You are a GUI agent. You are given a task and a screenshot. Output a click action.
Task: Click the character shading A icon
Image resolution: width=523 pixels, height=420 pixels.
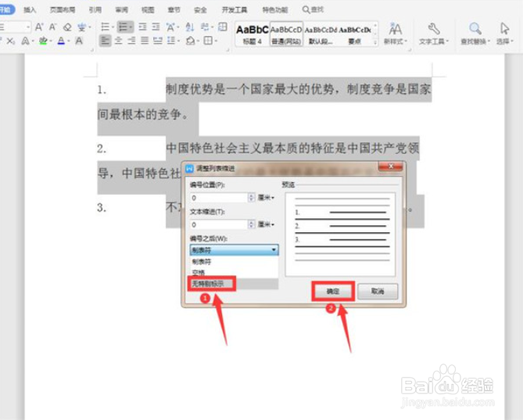coord(79,41)
